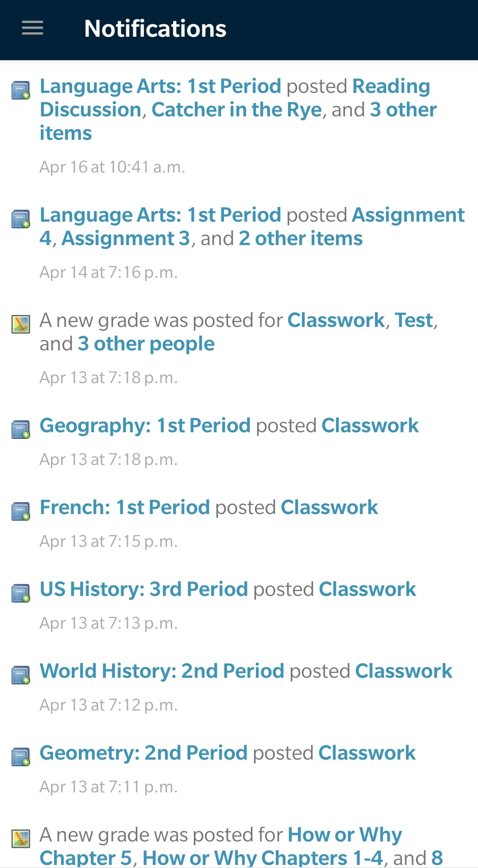The width and height of the screenshot is (478, 868).
Task: Go to French: 1st Period course
Action: [125, 507]
